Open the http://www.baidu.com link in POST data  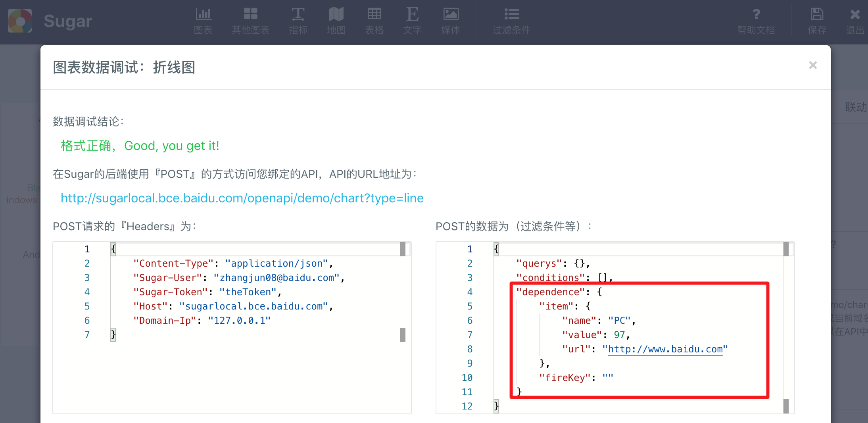(665, 349)
